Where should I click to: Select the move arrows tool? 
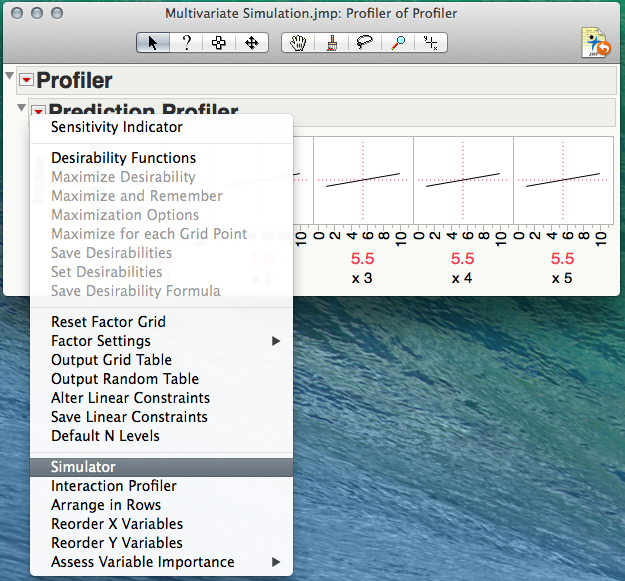point(251,43)
